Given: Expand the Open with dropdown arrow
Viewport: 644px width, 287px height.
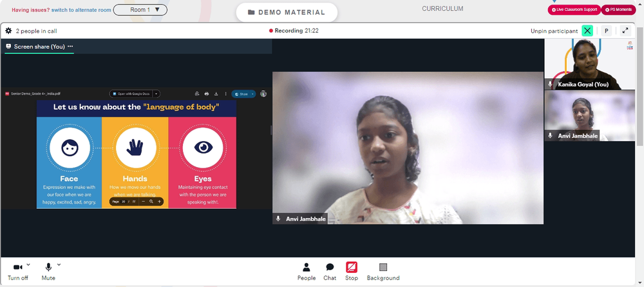Looking at the screenshot, I should 156,94.
